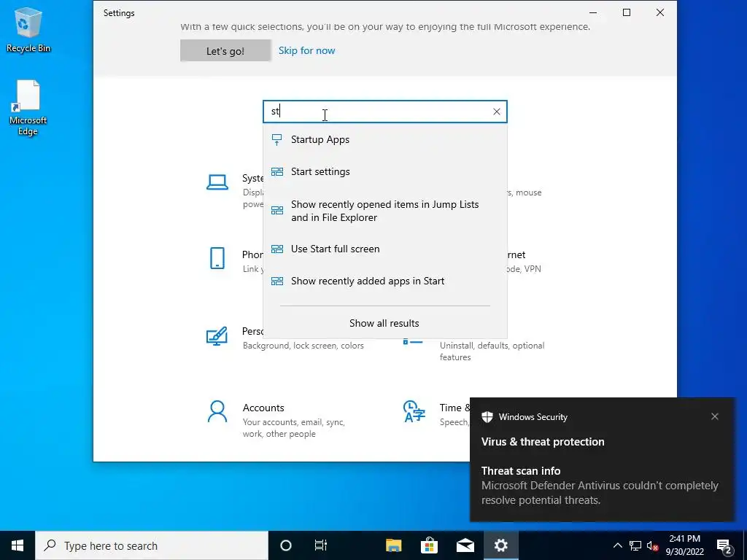Image resolution: width=747 pixels, height=560 pixels.
Task: Open the Action Center notifications icon
Action: pyautogui.click(x=724, y=545)
